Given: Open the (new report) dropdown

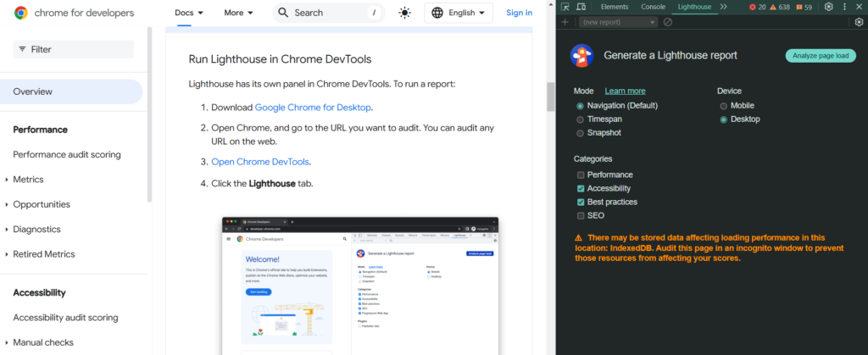Looking at the screenshot, I should pos(618,22).
